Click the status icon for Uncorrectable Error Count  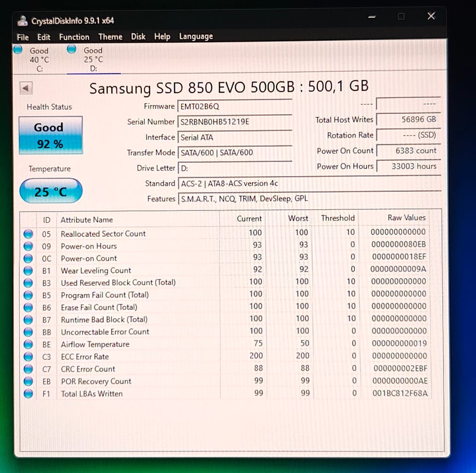click(x=28, y=332)
